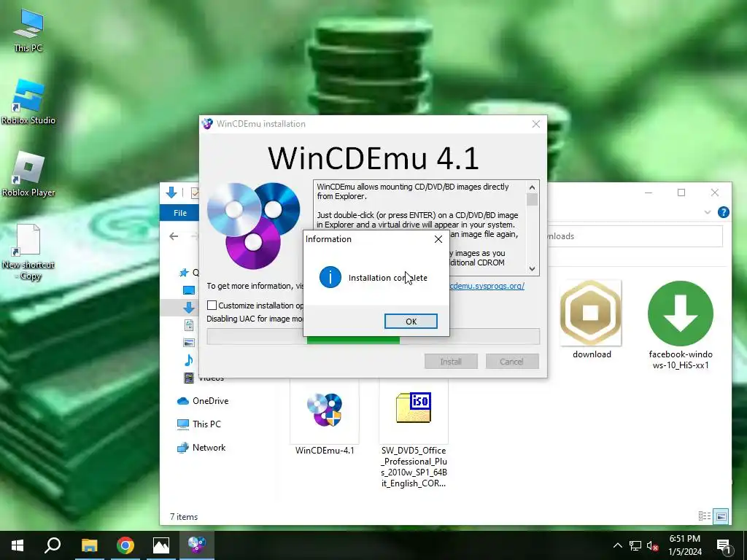Click the Documents icon in Explorer sidebar

click(189, 325)
